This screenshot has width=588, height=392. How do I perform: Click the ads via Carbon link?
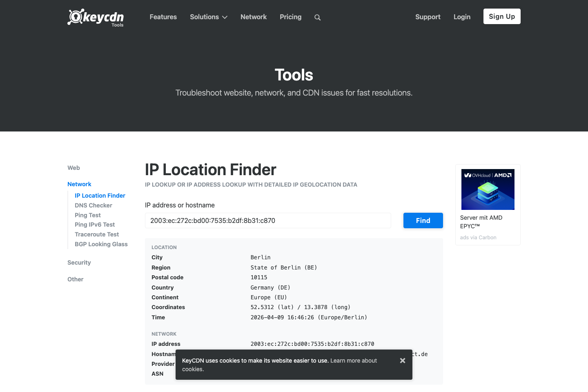point(478,237)
